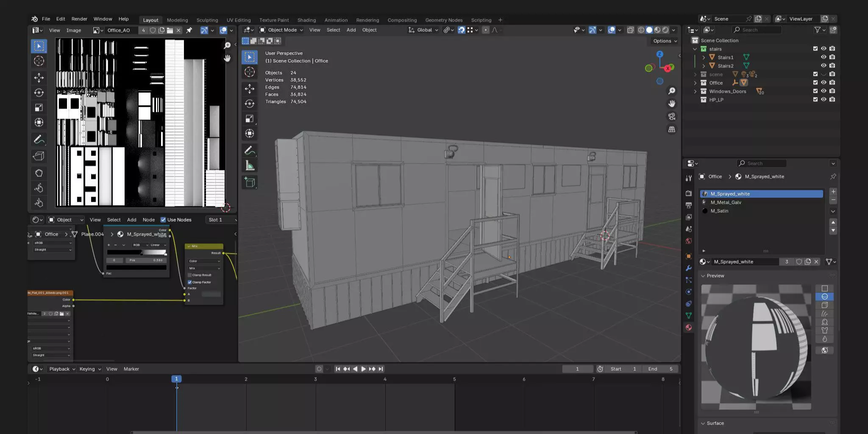
Task: Click Add in the 3D viewport header
Action: click(351, 30)
